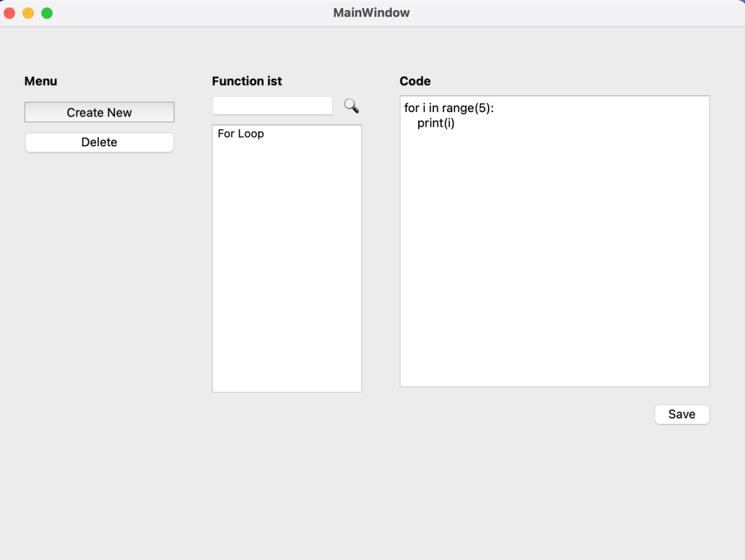
Task: Click the word 'print' in code editor
Action: 429,123
